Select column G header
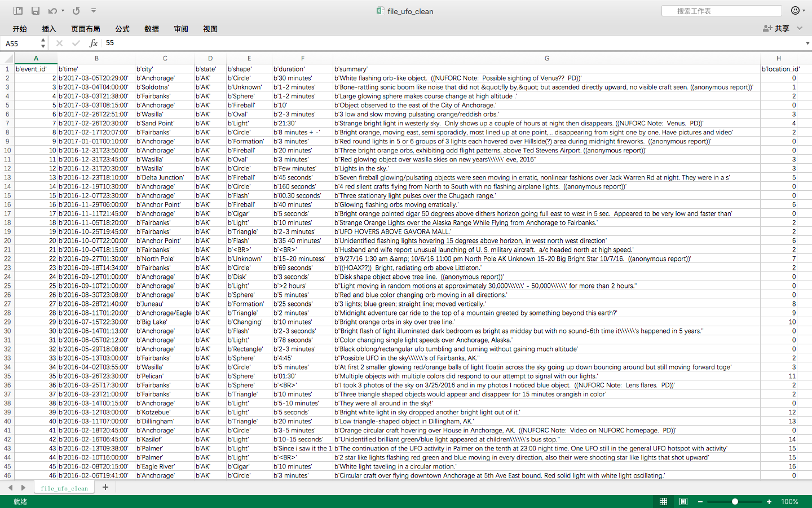 click(546, 58)
